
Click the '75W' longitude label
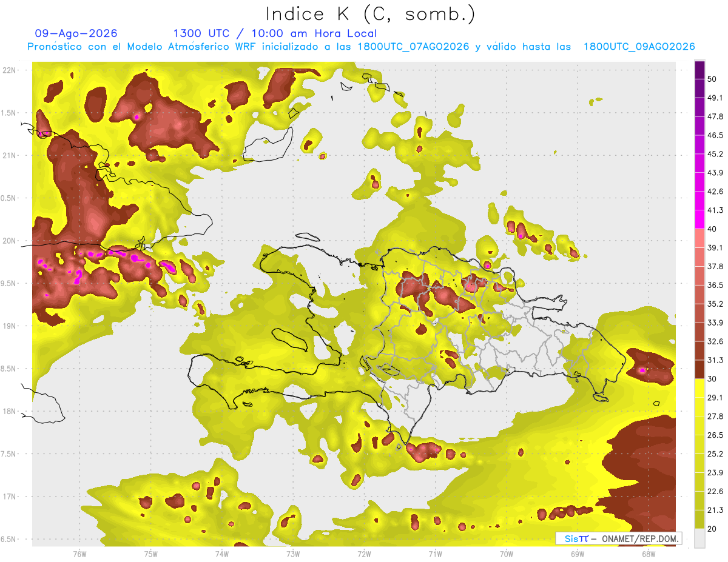[x=151, y=554]
